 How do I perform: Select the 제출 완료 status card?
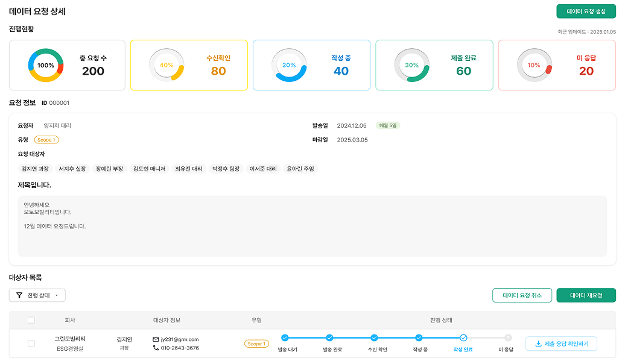point(434,65)
